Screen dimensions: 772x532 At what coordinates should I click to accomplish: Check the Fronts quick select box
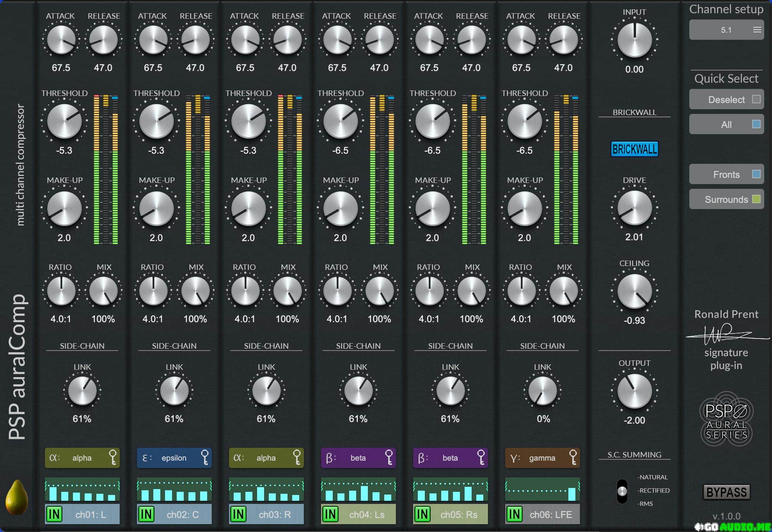(756, 174)
